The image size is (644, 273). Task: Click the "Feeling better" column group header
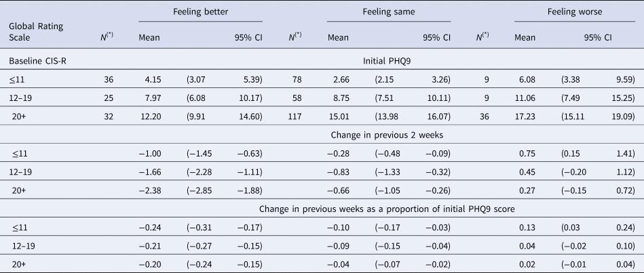coord(200,12)
